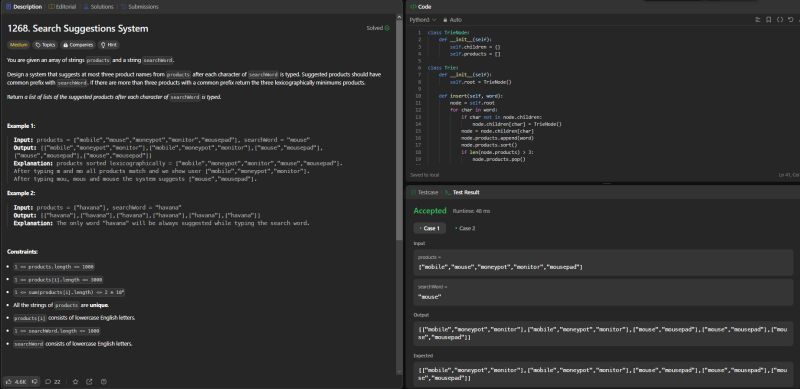
Task: Switch to the Testcase tab
Action: (x=424, y=192)
